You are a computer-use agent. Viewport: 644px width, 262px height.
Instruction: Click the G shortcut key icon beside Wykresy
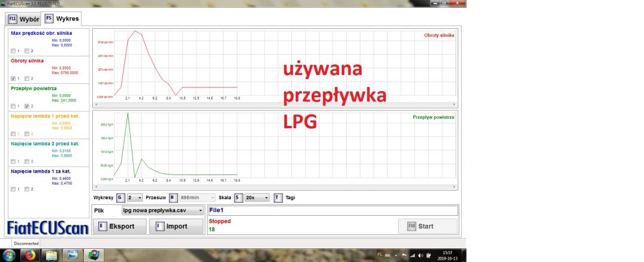coord(121,197)
